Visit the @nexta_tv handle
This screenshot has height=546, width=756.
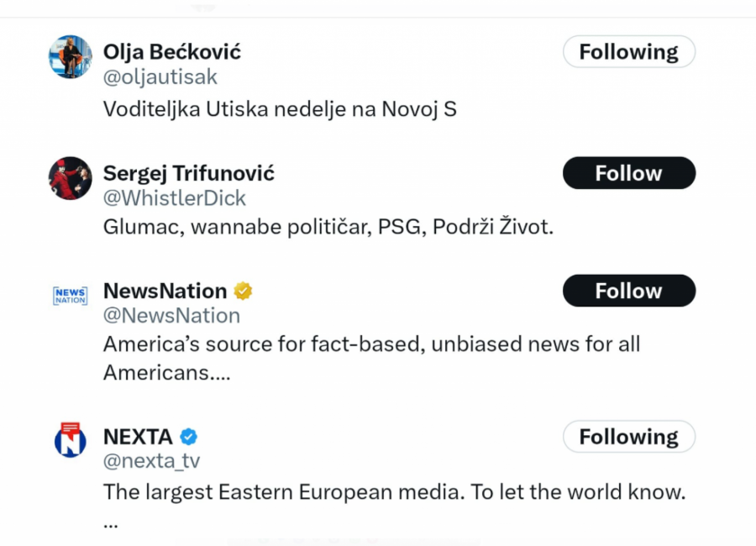click(151, 461)
